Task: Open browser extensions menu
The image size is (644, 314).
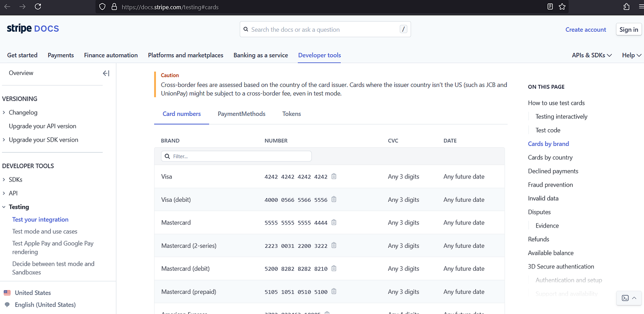Action: tap(626, 7)
